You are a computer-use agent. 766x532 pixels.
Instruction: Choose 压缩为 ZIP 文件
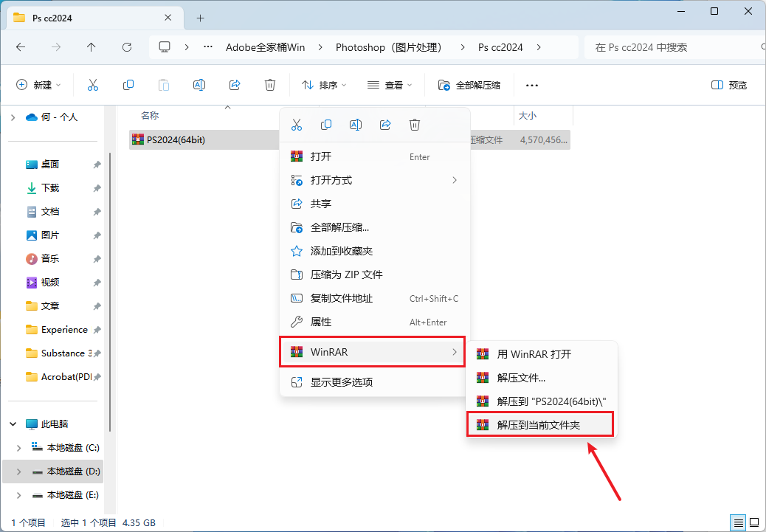point(375,274)
